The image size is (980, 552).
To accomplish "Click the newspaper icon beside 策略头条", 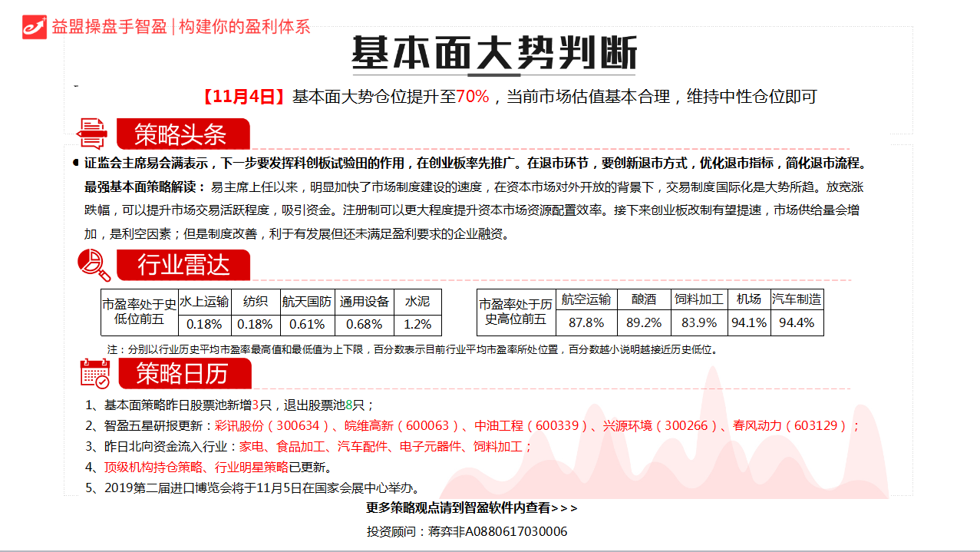I will [x=93, y=133].
